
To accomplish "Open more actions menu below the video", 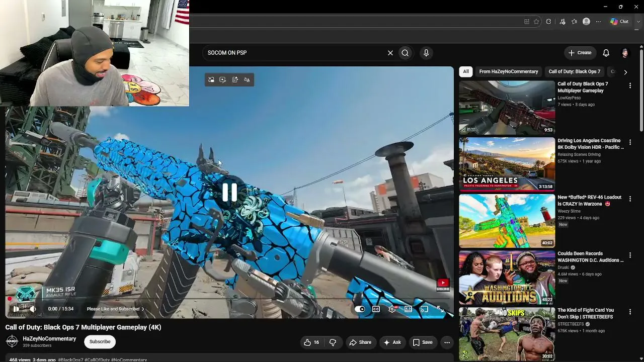I will [447, 342].
